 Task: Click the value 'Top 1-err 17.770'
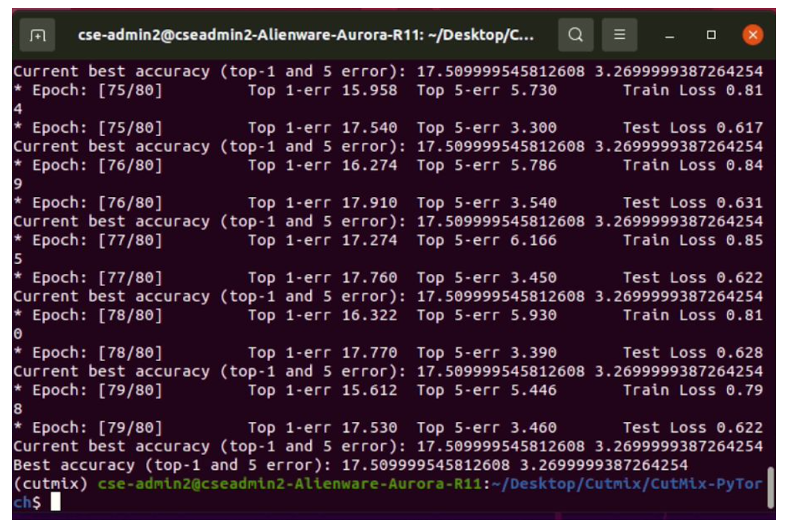tap(322, 352)
